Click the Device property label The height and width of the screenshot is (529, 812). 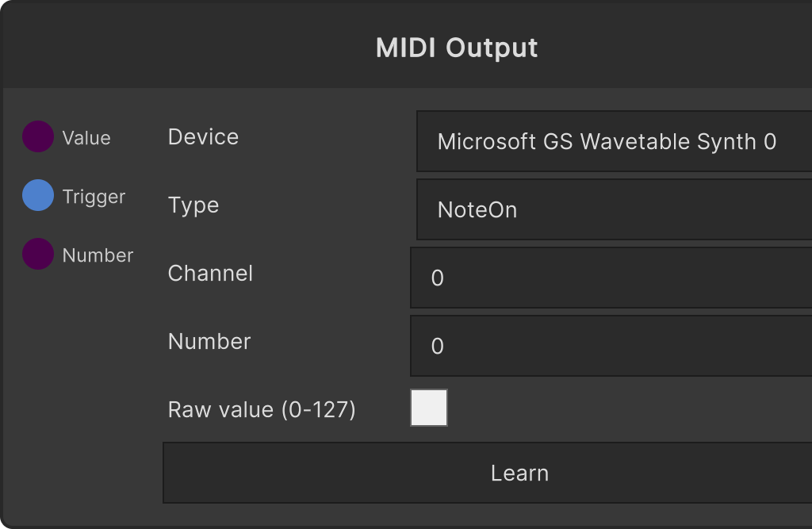point(203,136)
